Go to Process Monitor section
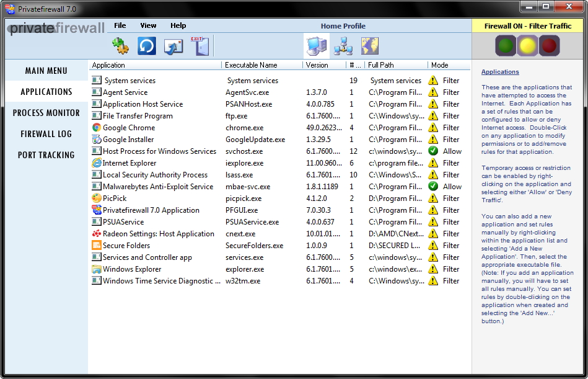 point(46,113)
